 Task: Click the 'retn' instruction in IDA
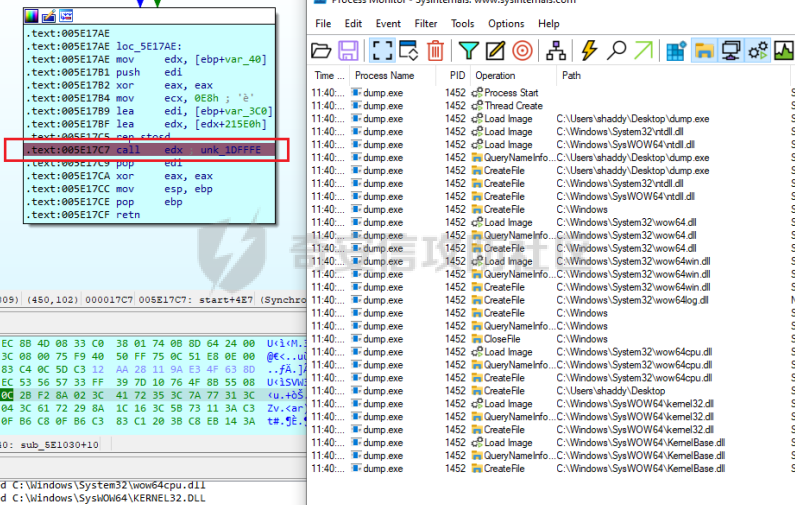pyautogui.click(x=128, y=215)
